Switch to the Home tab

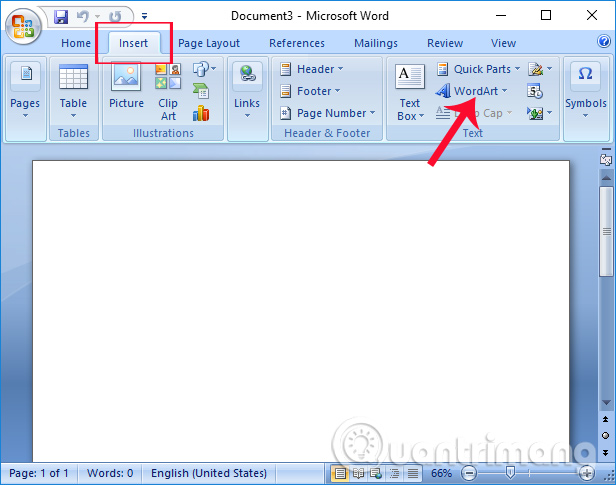pos(76,43)
